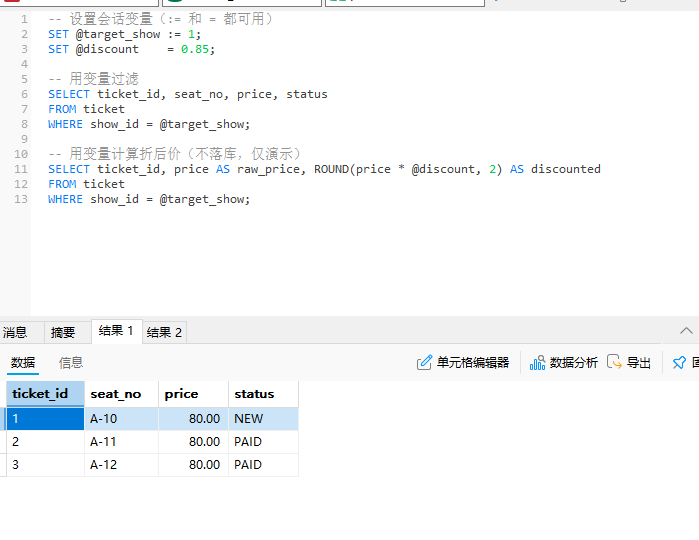This screenshot has height=540, width=699.
Task: Click the seat_no column header
Action: tap(116, 394)
